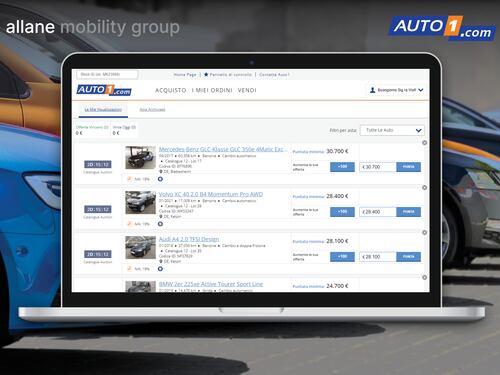This screenshot has width=500, height=375.
Task: Click the orange IVA document icon under Audi A4 listing
Action: click(129, 269)
